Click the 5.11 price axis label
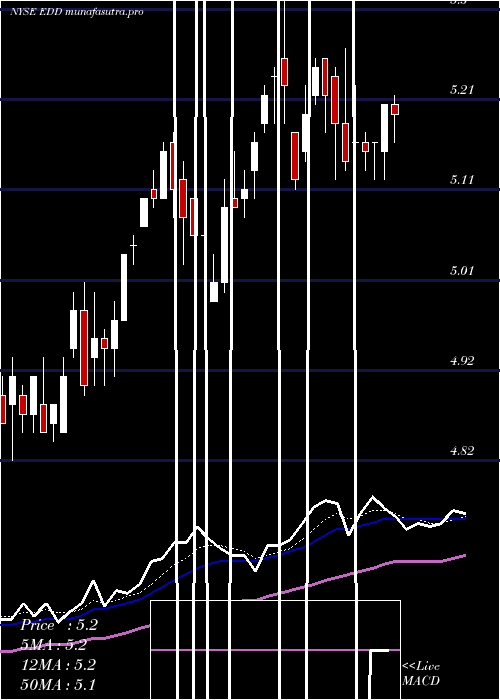The height and width of the screenshot is (700, 500). coord(462,180)
